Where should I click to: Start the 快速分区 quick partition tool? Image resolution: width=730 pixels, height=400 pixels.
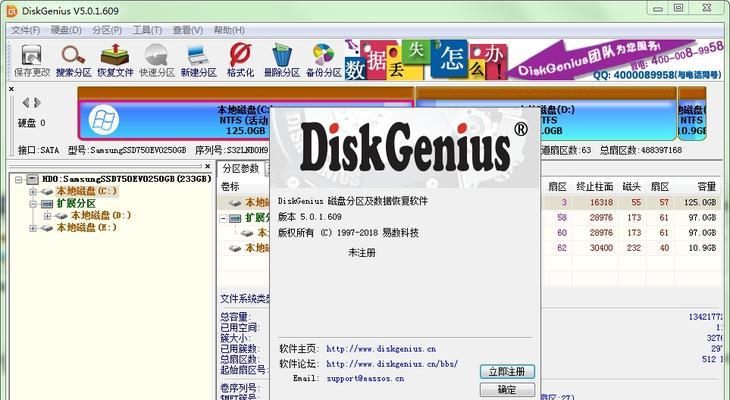point(157,61)
